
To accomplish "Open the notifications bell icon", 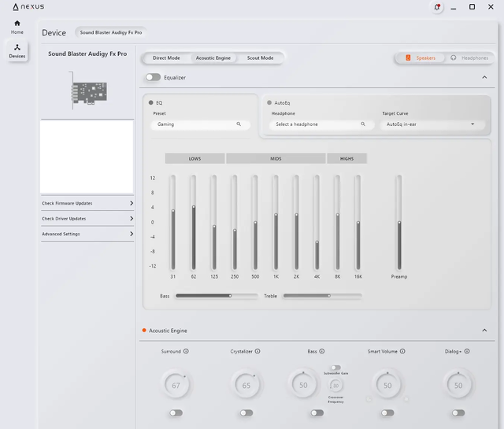I will pyautogui.click(x=437, y=7).
